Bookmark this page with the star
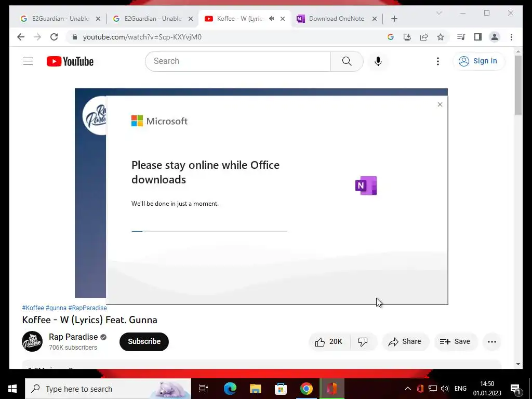 [441, 37]
